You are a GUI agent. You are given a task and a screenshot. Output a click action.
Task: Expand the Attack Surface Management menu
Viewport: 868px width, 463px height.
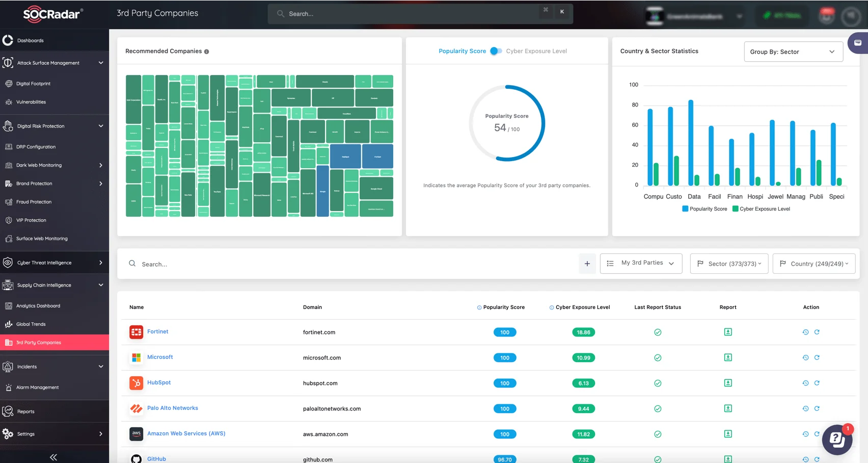point(48,62)
